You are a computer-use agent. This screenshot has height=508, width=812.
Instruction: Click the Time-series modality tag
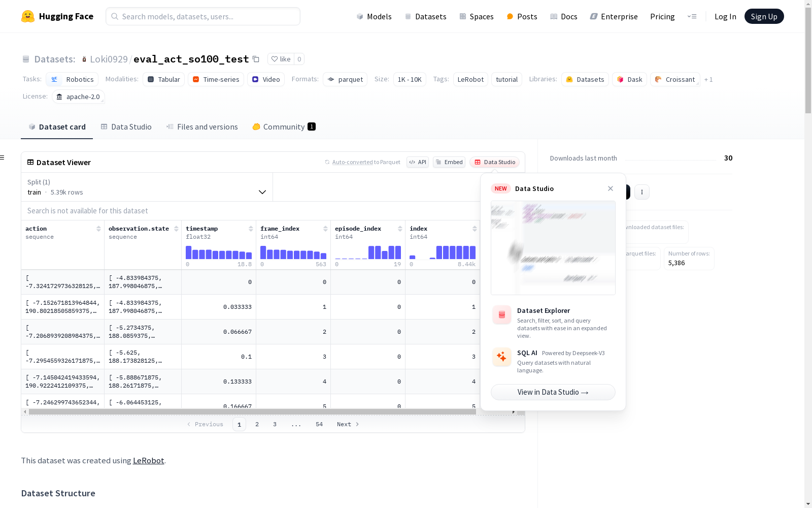pos(216,79)
